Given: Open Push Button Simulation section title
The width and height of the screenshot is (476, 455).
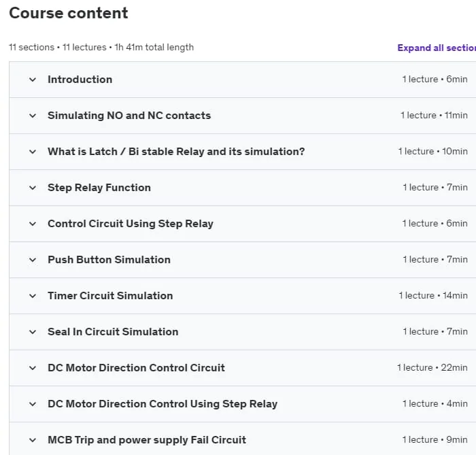Looking at the screenshot, I should point(109,260).
